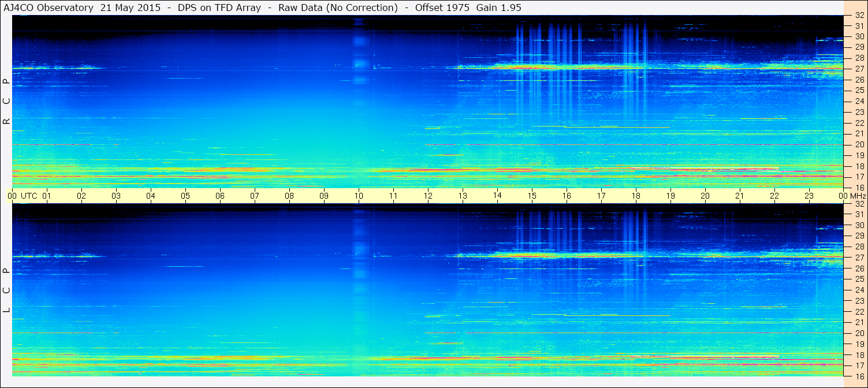Select the 12 hour mark on time axis
Image resolution: width=868 pixels, height=388 pixels.
point(428,196)
